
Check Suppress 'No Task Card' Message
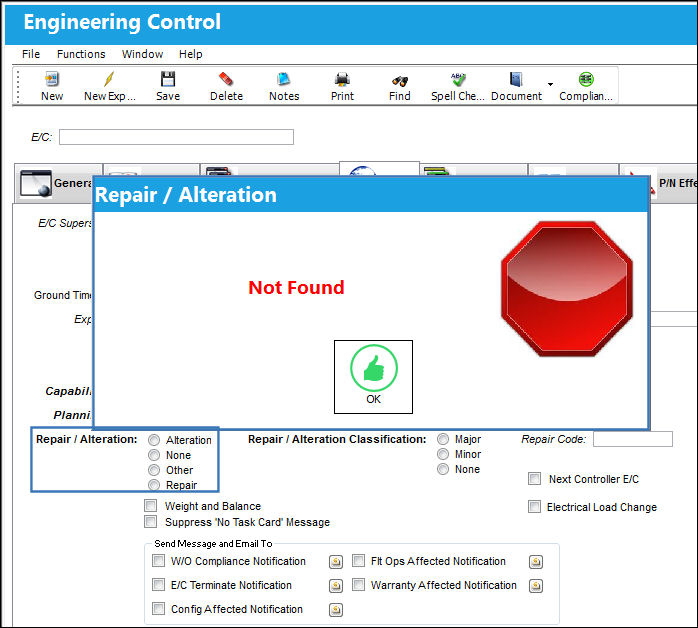tap(151, 522)
